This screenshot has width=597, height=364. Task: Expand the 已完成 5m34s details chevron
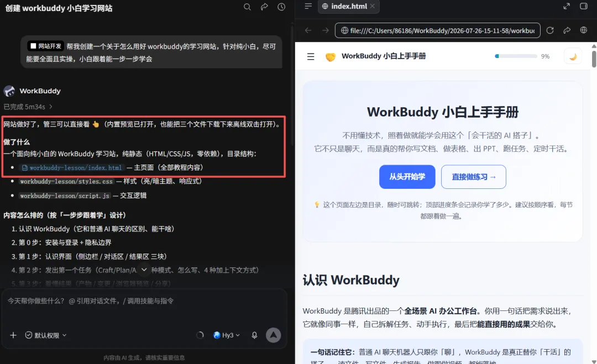pyautogui.click(x=51, y=107)
